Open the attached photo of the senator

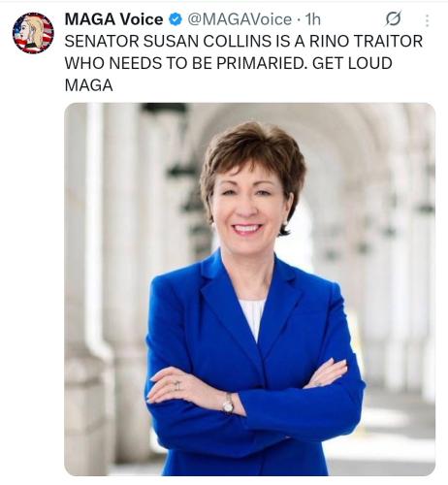point(249,289)
